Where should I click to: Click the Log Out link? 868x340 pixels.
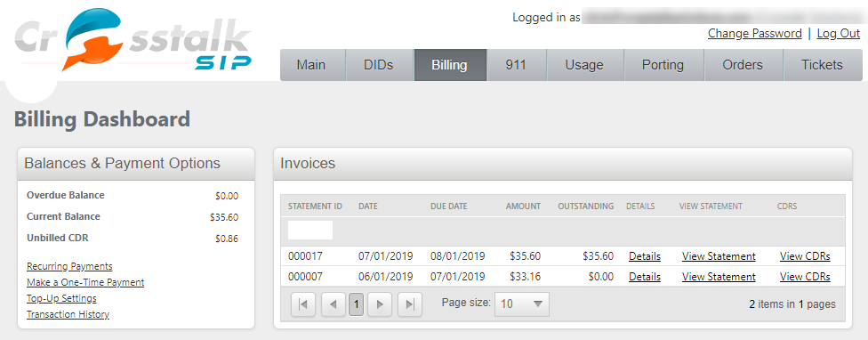pyautogui.click(x=838, y=33)
